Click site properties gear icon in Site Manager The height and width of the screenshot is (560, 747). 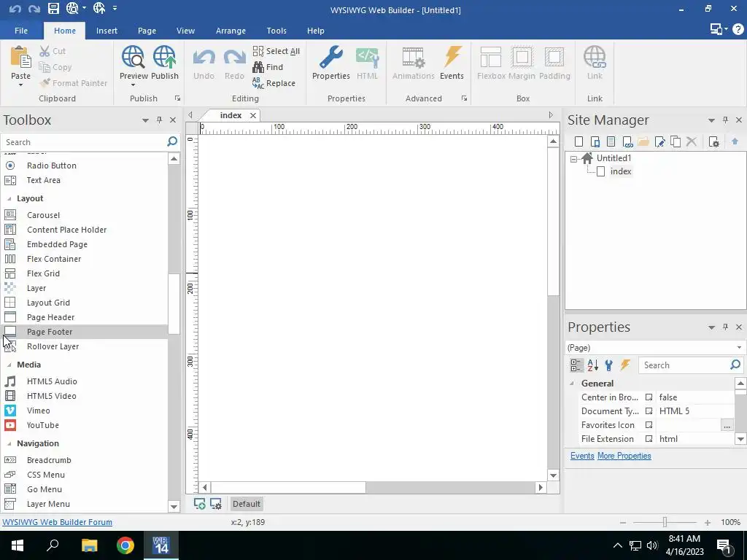(713, 141)
